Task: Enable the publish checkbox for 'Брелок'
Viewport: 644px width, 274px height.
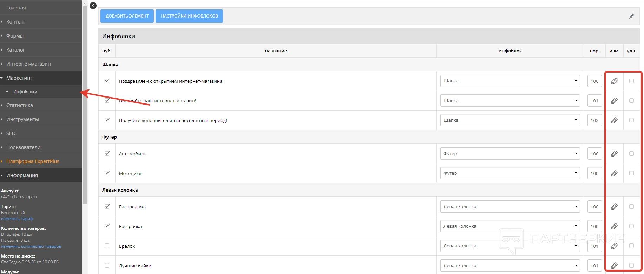Action: click(107, 246)
